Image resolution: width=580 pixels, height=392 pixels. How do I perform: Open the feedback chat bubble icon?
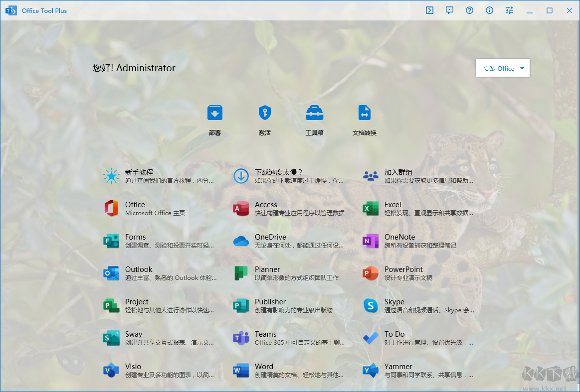449,10
